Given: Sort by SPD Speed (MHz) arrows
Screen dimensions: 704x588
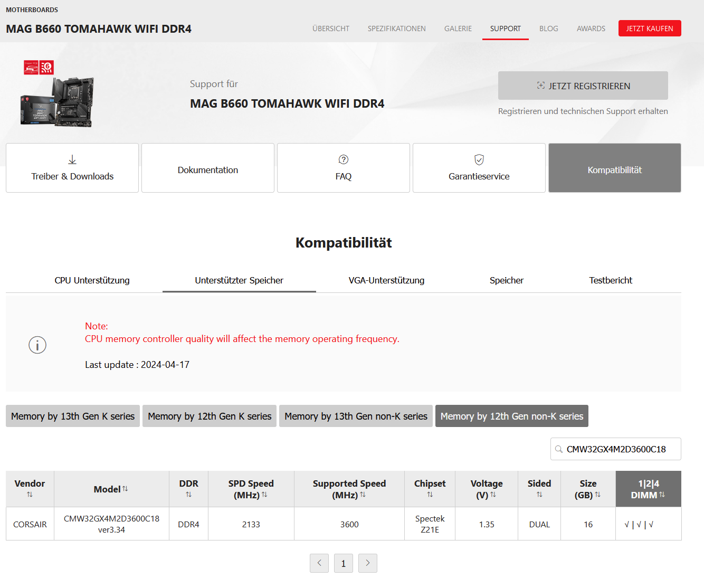Looking at the screenshot, I should coord(264,495).
